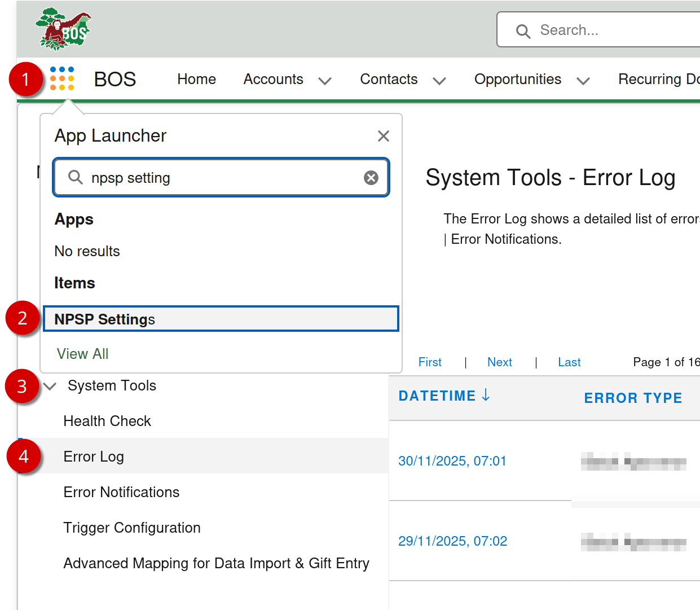Select Error Notifications
Viewport: 700px width, 610px height.
pos(121,492)
